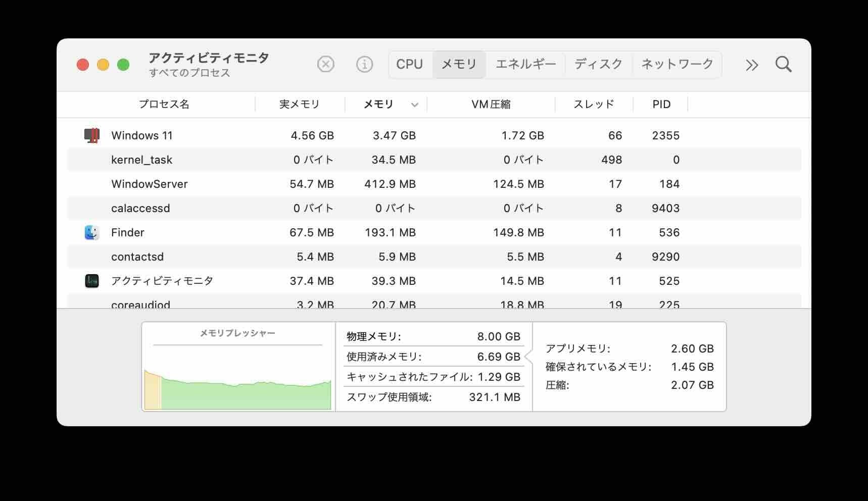The image size is (868, 501).
Task: Select the メモリ tab
Action: pos(459,64)
